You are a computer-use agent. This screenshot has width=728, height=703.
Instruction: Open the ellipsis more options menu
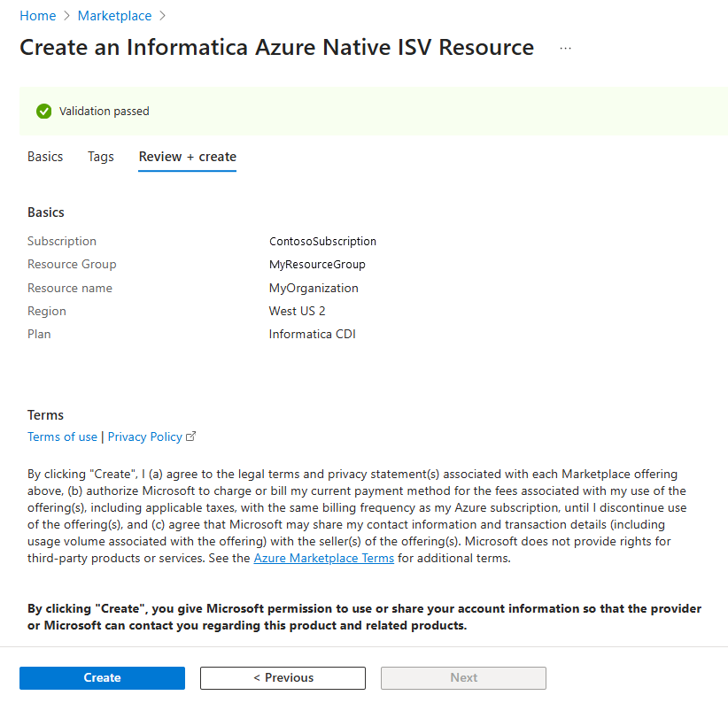[565, 47]
